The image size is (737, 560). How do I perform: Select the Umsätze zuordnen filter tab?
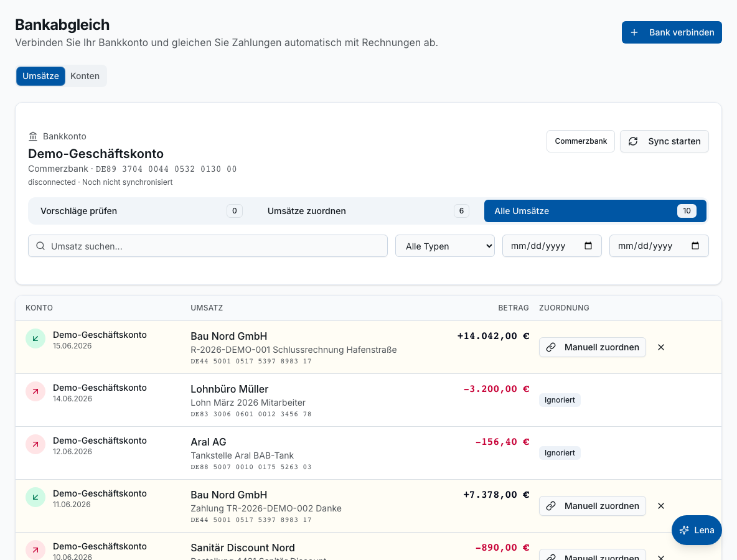368,211
